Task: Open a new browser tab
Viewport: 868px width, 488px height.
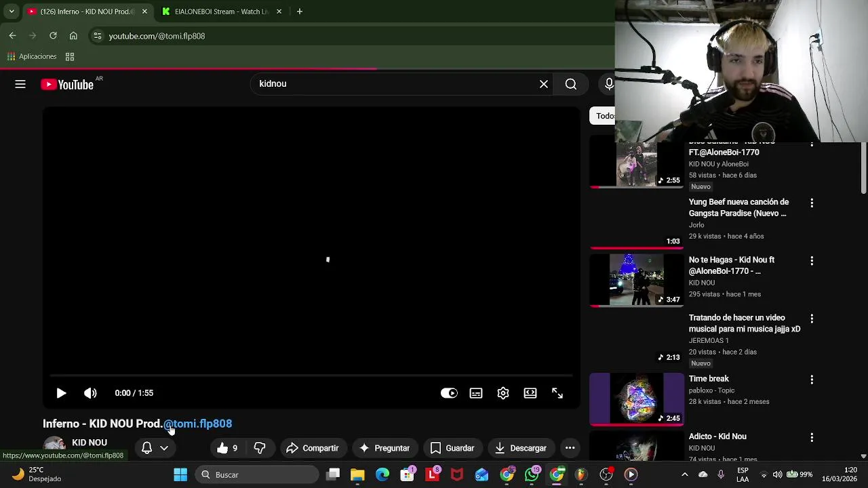Action: [x=300, y=12]
